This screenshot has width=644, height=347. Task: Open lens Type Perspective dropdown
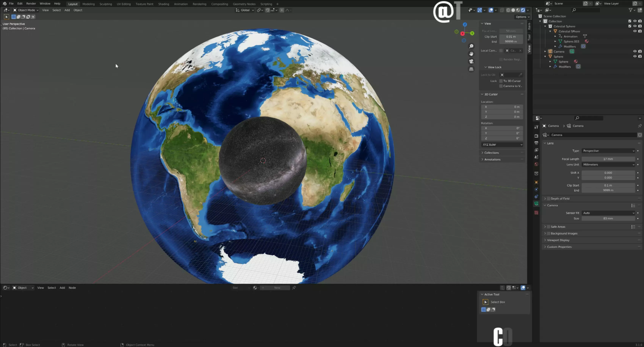(x=608, y=151)
